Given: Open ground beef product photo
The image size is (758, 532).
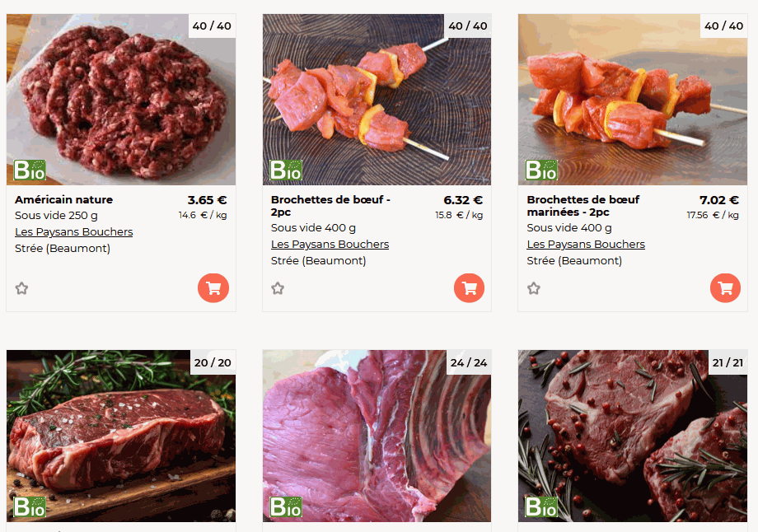Looking at the screenshot, I should click(121, 100).
